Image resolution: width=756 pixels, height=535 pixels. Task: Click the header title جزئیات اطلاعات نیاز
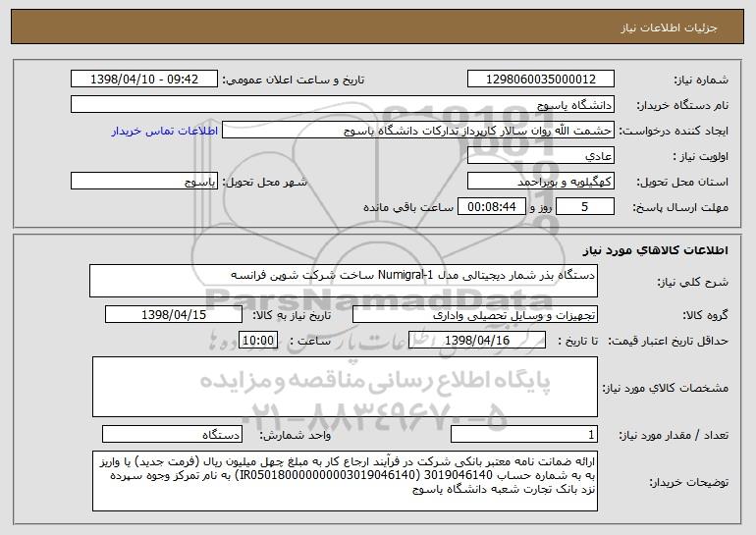tap(669, 27)
